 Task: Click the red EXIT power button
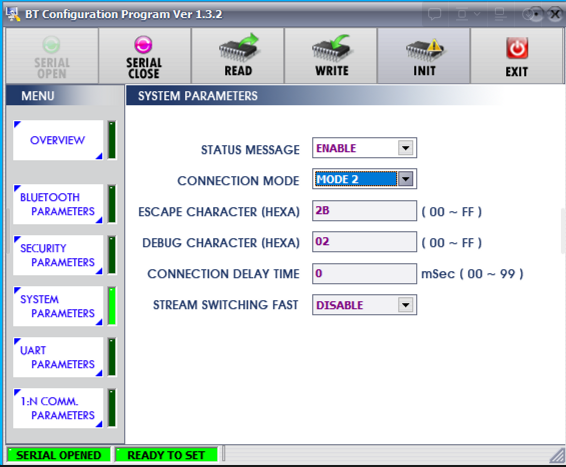(x=517, y=56)
